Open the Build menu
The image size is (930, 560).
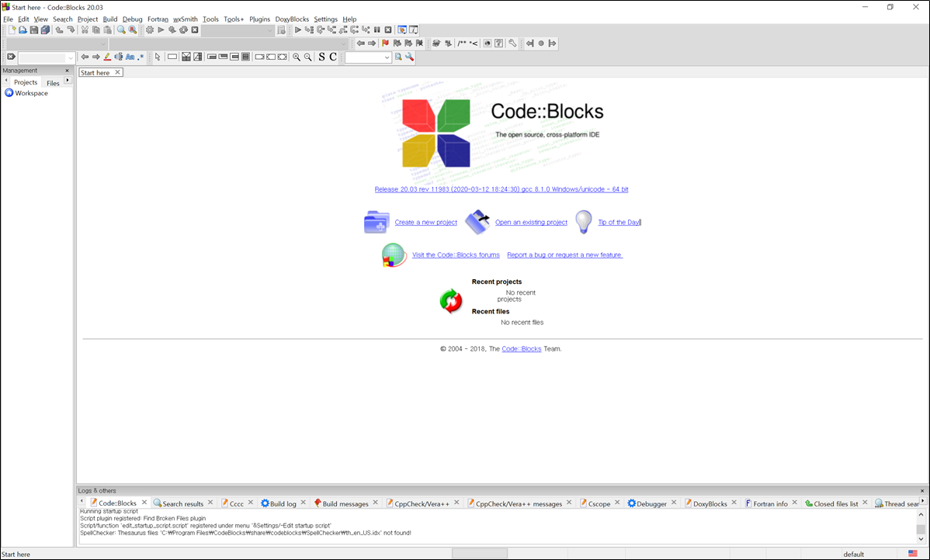[x=110, y=19]
